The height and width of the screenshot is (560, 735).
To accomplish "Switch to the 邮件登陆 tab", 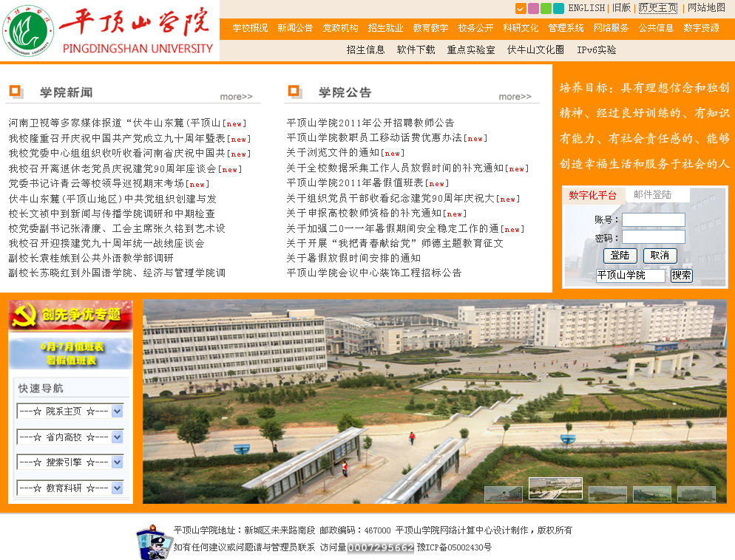I will (x=653, y=195).
